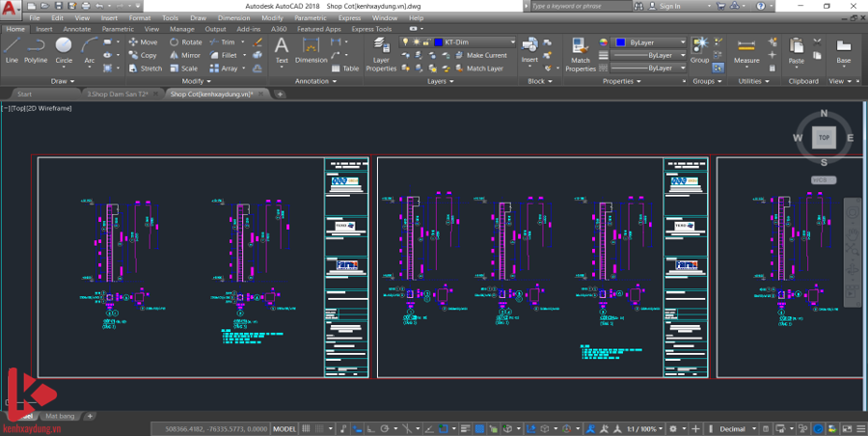868x436 pixels.
Task: Open the Decimal units dropdown
Action: 738,428
